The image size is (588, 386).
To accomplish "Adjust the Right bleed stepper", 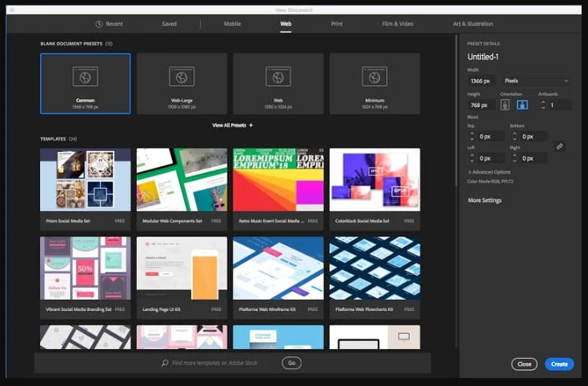I will pyautogui.click(x=514, y=158).
